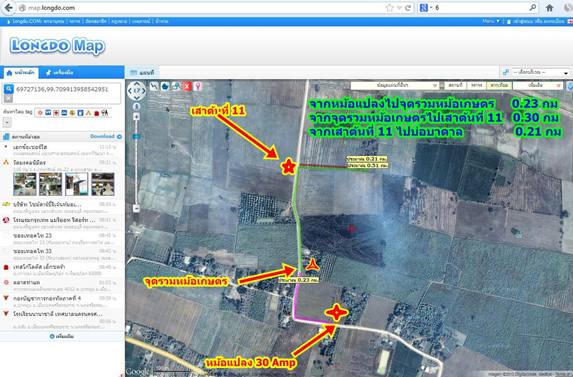The height and width of the screenshot is (377, 573).
Task: Switch to the home tab in sidebar
Action: pos(20,73)
